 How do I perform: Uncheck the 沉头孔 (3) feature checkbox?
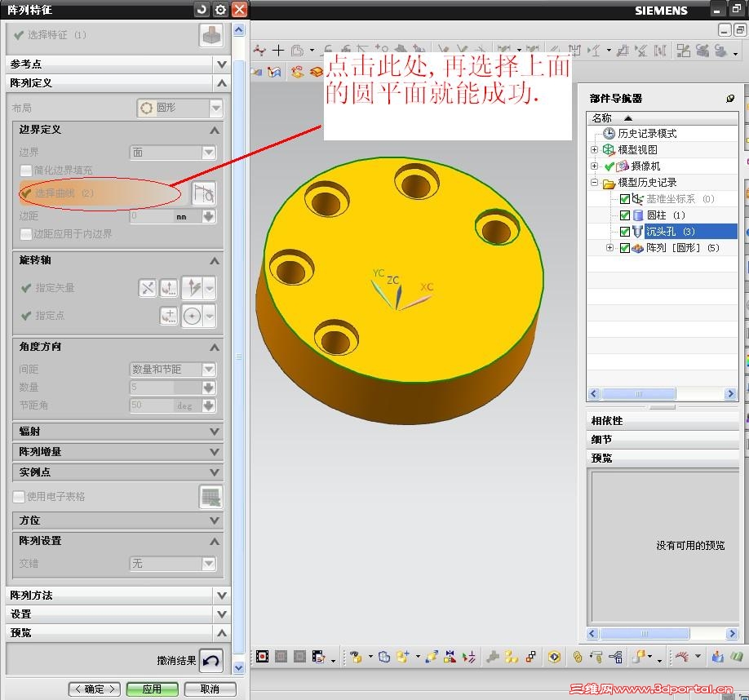[624, 232]
